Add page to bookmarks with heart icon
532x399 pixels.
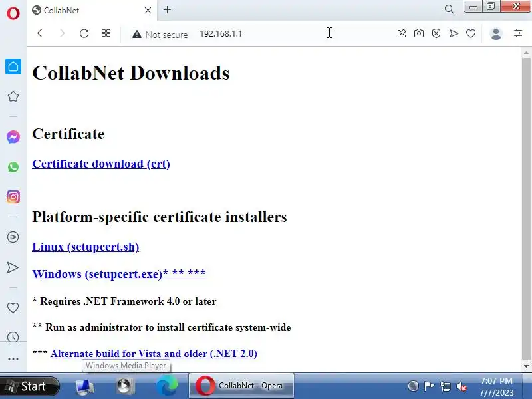471,33
